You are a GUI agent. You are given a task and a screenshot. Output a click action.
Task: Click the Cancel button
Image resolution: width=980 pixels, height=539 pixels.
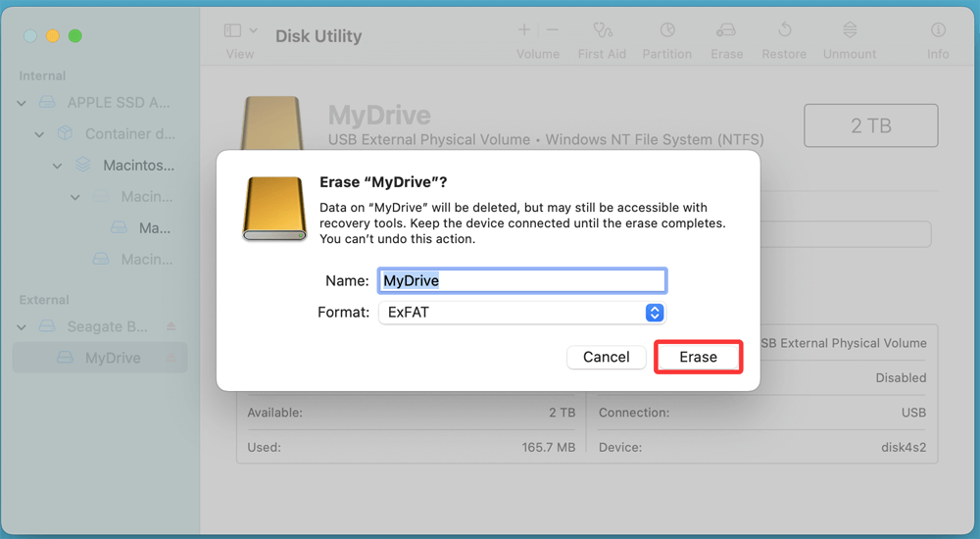pyautogui.click(x=606, y=357)
